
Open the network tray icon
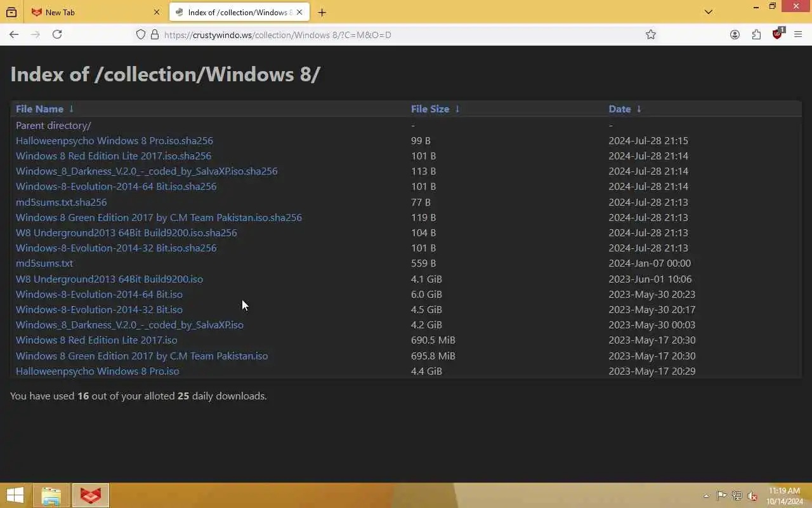737,496
